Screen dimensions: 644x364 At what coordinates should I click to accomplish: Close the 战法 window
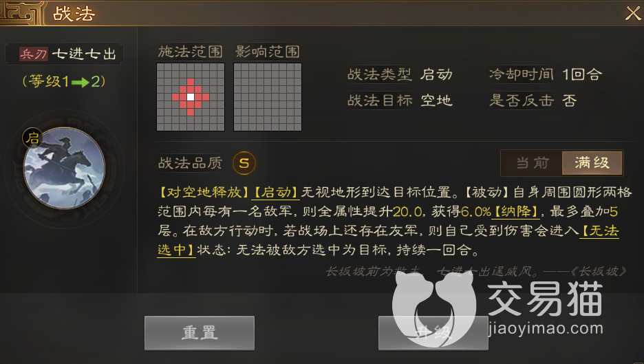click(x=632, y=13)
